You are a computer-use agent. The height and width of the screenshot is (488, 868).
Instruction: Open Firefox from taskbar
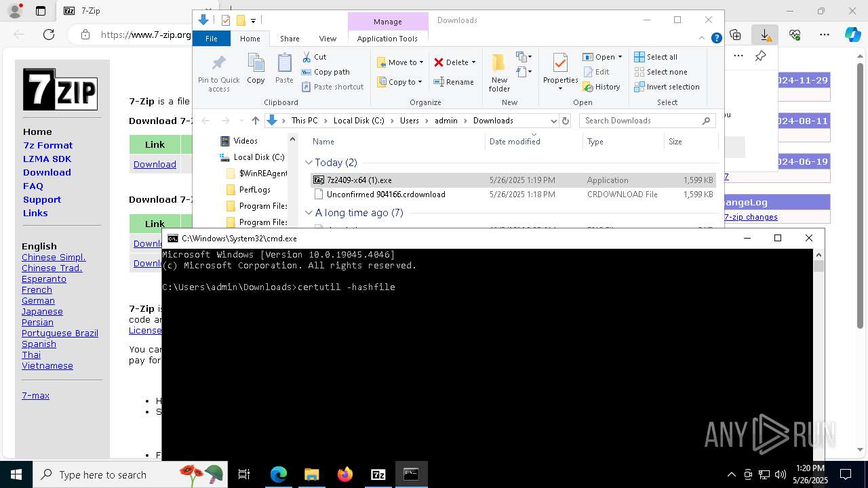[x=345, y=474]
